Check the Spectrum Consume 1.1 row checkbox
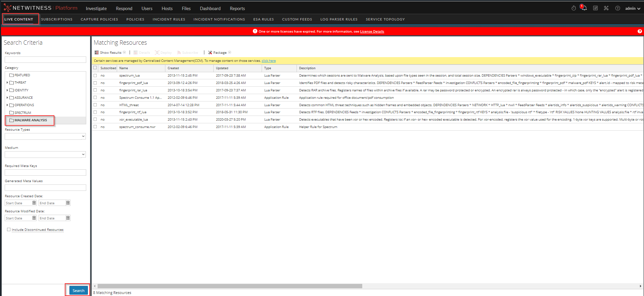This screenshot has width=644, height=296. click(x=95, y=97)
